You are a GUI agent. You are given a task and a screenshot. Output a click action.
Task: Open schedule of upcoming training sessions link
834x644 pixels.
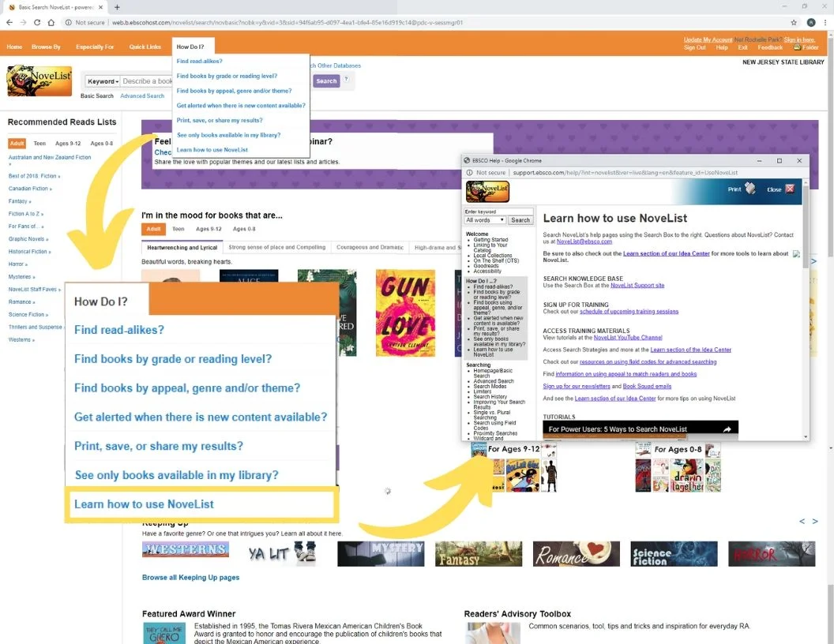click(x=629, y=312)
